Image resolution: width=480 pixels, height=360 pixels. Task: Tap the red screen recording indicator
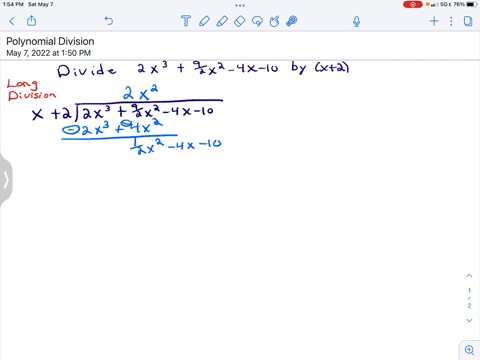point(413,4)
